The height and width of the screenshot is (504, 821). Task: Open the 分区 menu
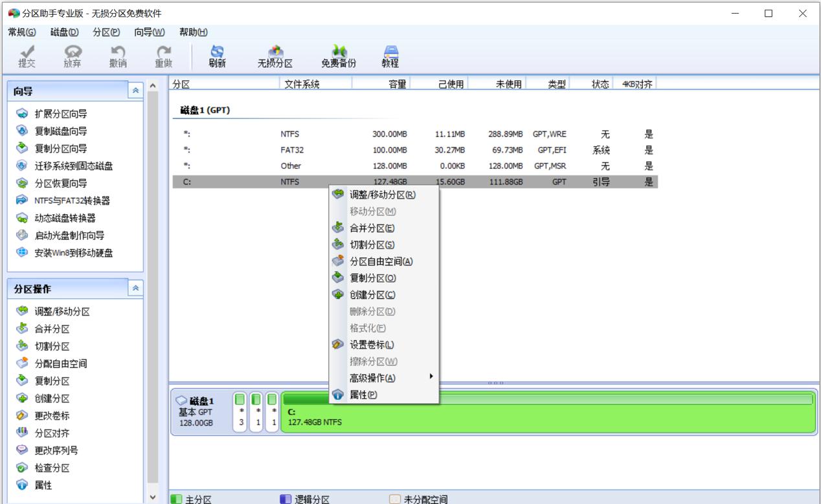point(106,32)
